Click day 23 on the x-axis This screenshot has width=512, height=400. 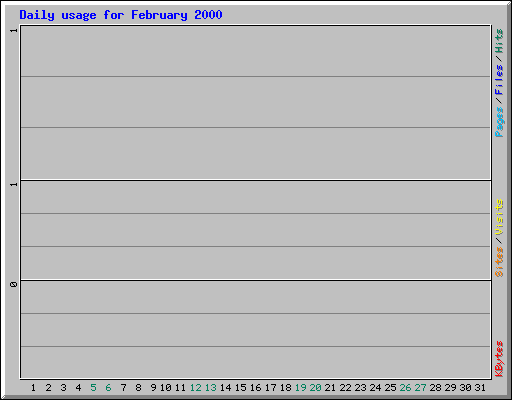coord(360,388)
